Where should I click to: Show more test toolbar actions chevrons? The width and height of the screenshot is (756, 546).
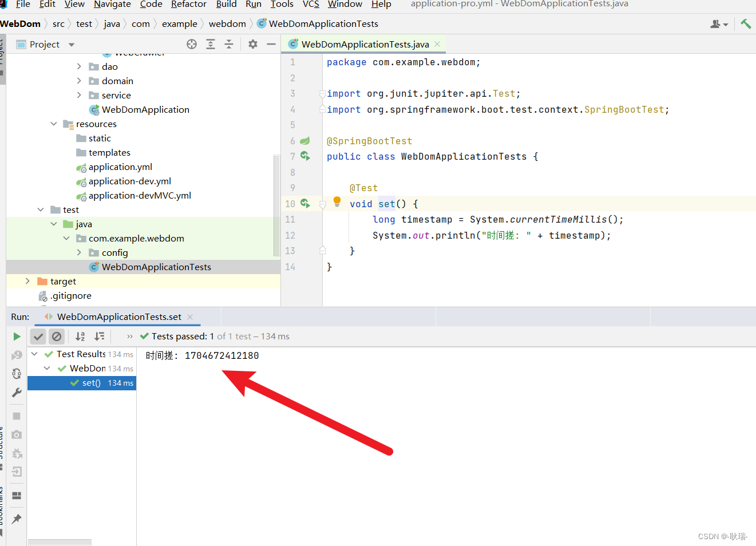pyautogui.click(x=130, y=337)
